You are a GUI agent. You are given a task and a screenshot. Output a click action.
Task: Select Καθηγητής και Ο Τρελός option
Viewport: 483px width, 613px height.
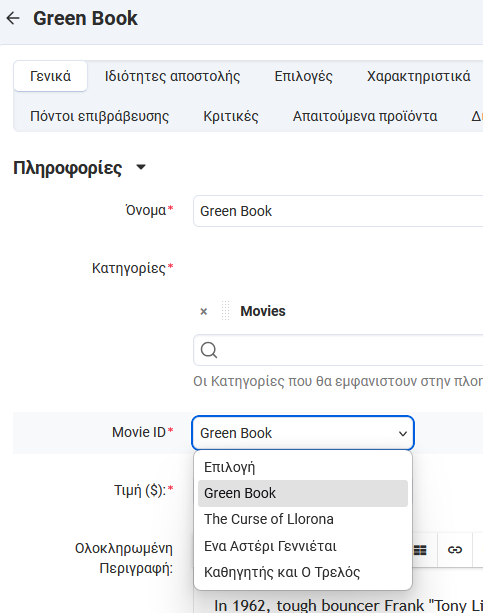[303, 572]
